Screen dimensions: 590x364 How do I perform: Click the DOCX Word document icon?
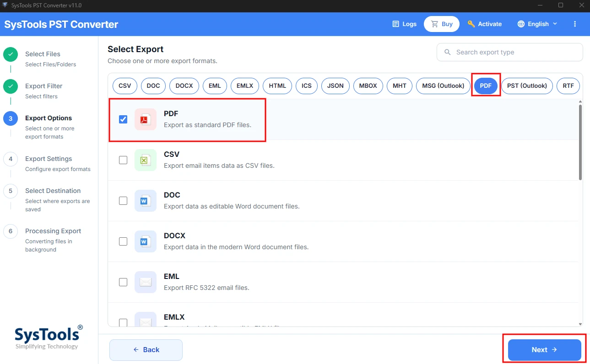[x=146, y=241]
